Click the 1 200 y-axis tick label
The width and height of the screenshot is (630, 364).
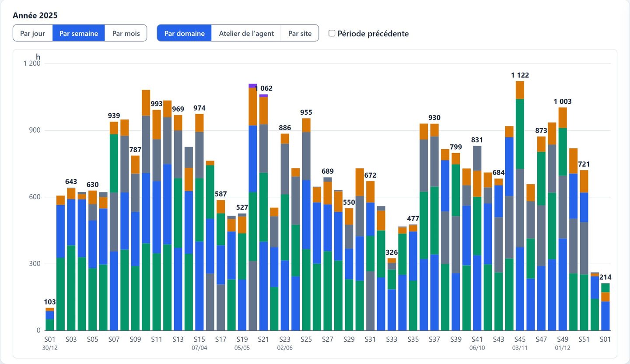point(32,63)
